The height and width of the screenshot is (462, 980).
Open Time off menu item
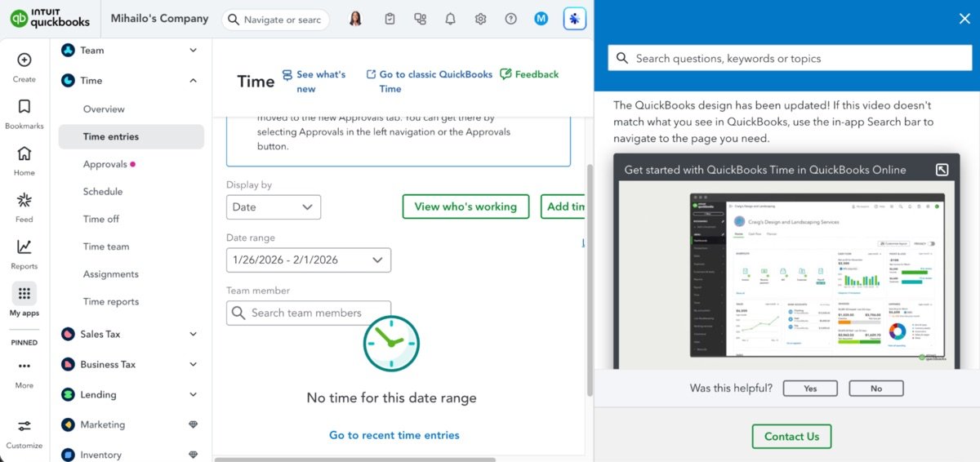coord(101,219)
